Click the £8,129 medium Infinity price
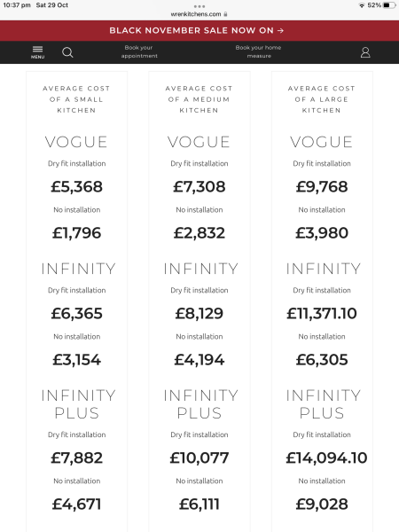 (199, 313)
